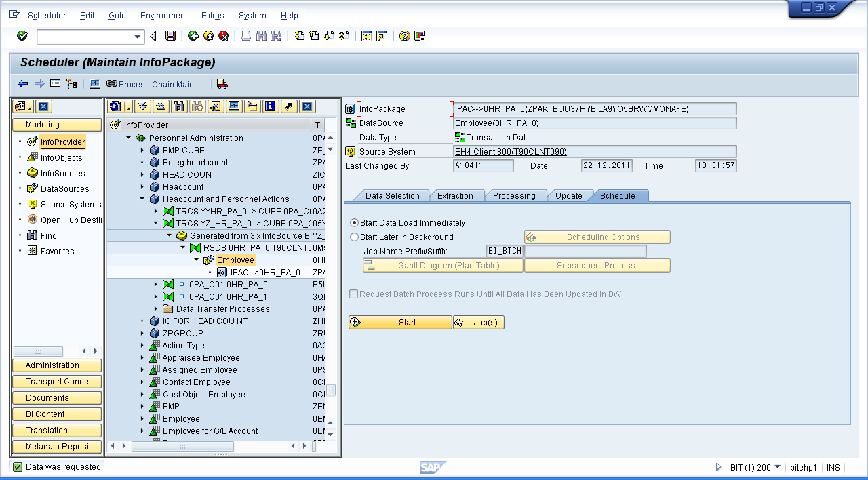This screenshot has height=480, width=868.
Task: Collapse Headcount and Personnel Actions node
Action: pos(142,199)
